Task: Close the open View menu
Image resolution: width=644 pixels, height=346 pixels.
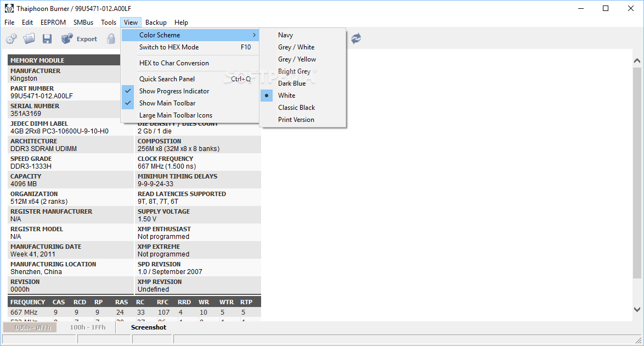Action: tap(131, 22)
